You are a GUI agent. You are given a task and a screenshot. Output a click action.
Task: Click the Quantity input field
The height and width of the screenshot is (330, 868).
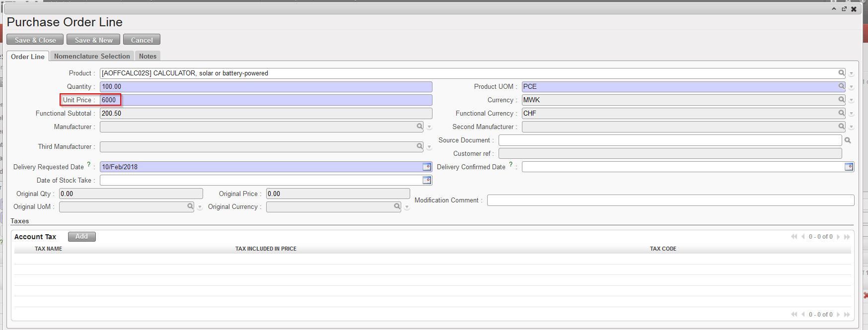tap(266, 87)
